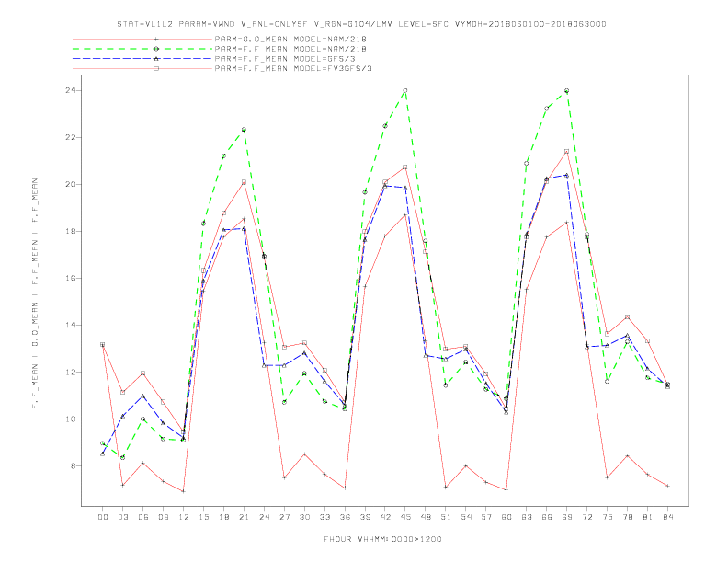728x563 pixels.
Task: Click x-axis tick label 84
Action: [x=667, y=517]
